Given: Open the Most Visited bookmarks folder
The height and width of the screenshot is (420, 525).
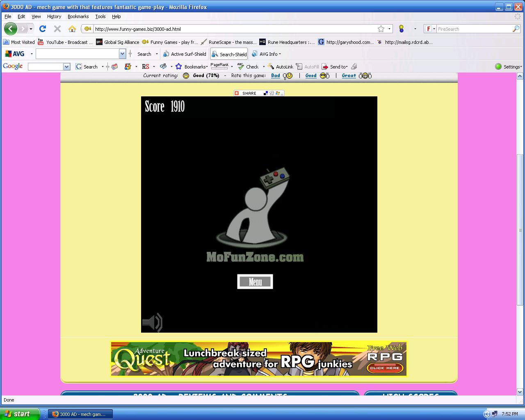Looking at the screenshot, I should 19,42.
